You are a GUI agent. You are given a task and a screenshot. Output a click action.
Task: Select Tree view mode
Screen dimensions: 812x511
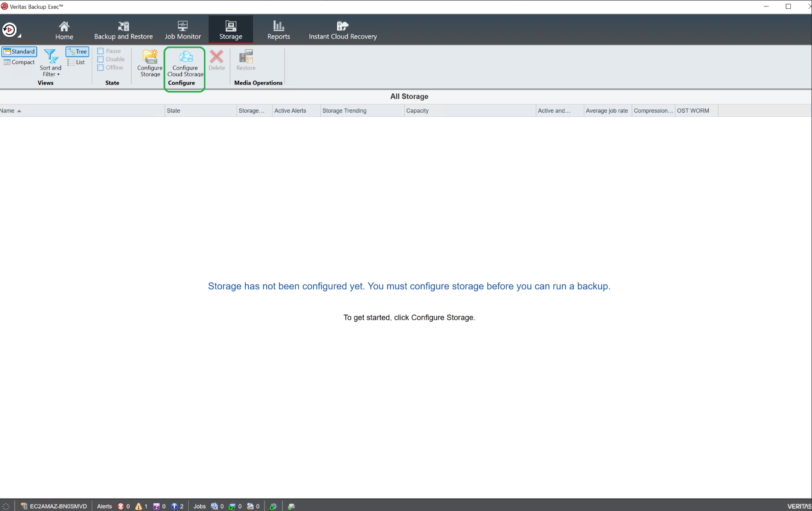[x=77, y=51]
